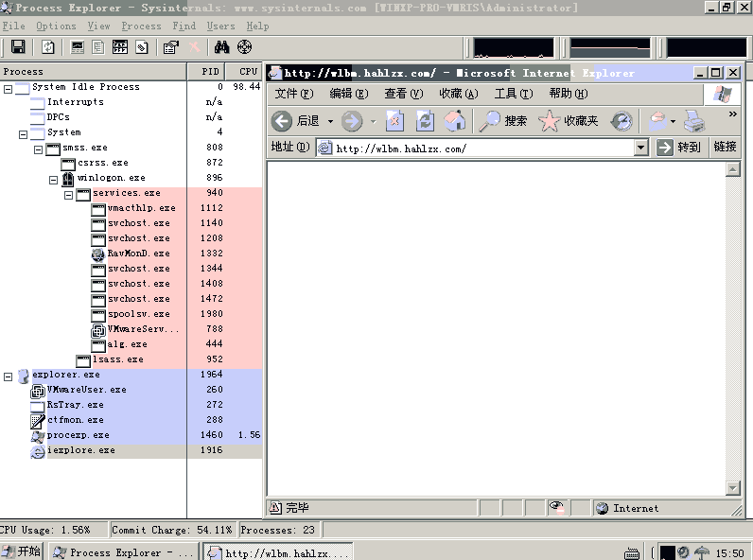
Task: Collapse the System Idle Process tree node
Action: pyautogui.click(x=9, y=89)
